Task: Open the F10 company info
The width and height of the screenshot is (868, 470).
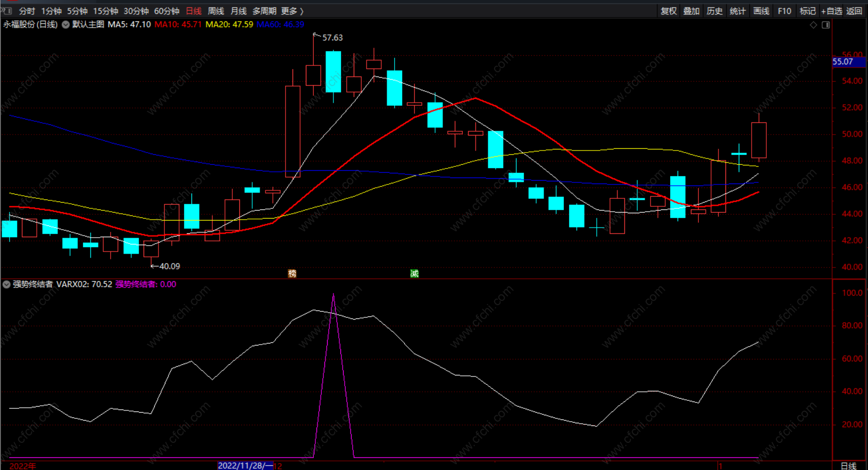Action: [x=784, y=11]
